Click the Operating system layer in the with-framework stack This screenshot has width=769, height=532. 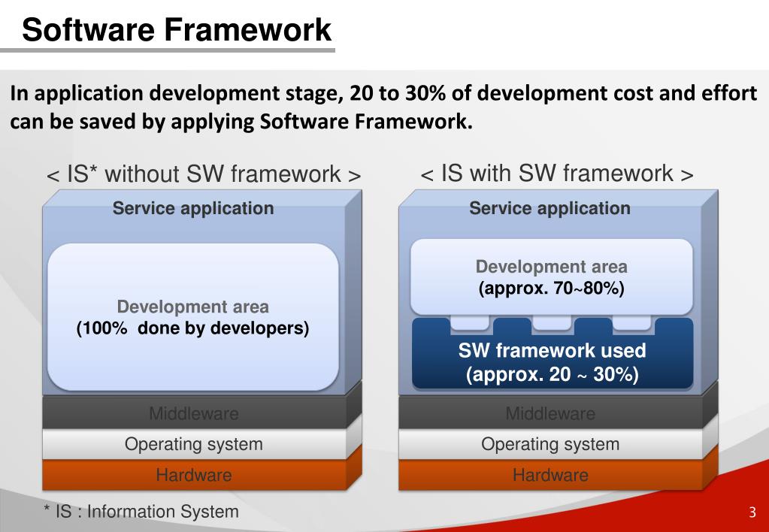coord(550,444)
